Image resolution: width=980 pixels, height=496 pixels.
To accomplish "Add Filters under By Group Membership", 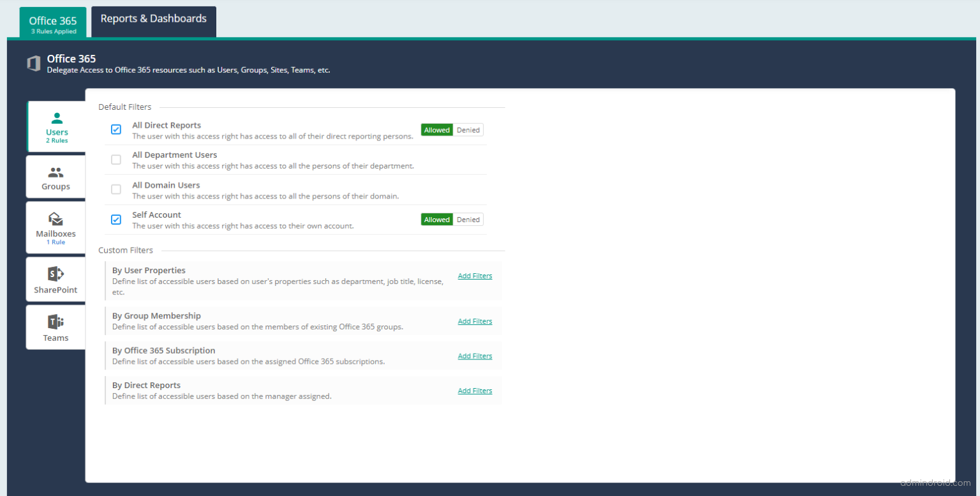I will point(475,321).
